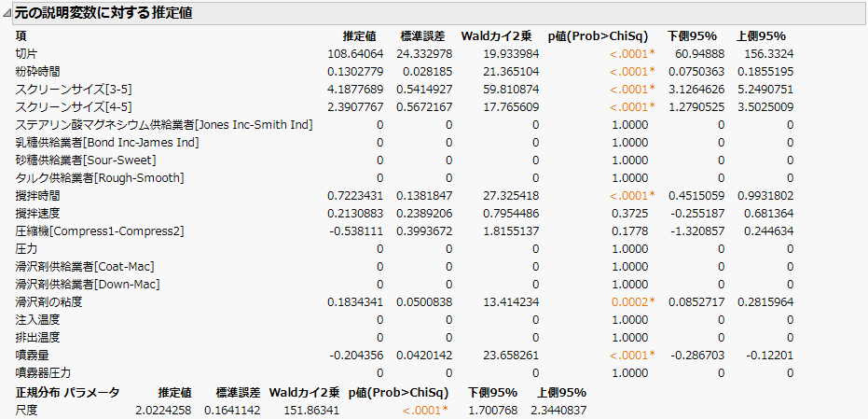Select the 推定値 column header

click(x=359, y=36)
